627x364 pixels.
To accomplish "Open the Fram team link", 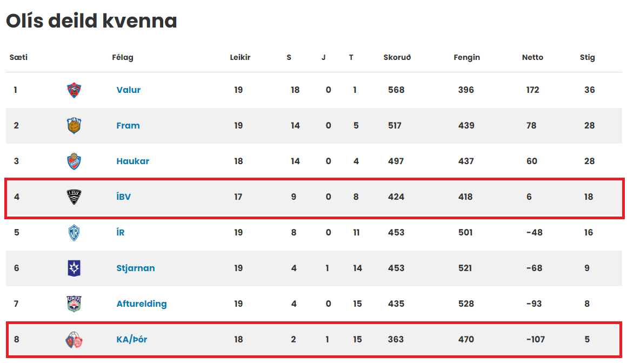I will point(128,125).
